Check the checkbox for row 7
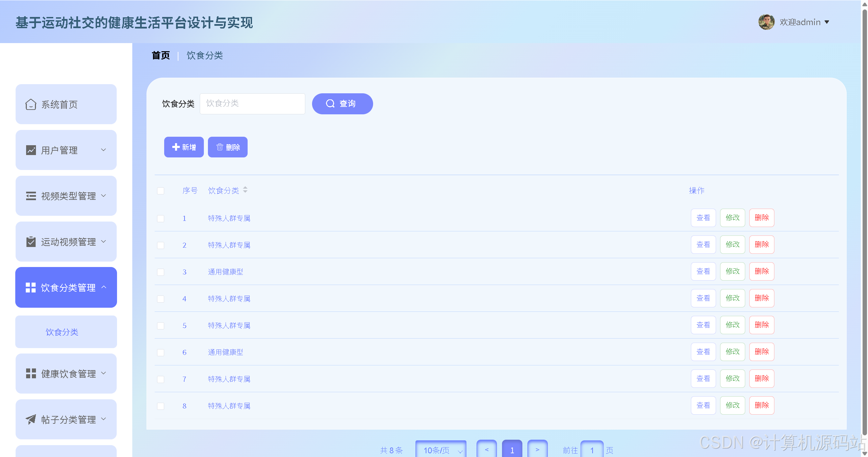This screenshot has width=868, height=457. (161, 379)
